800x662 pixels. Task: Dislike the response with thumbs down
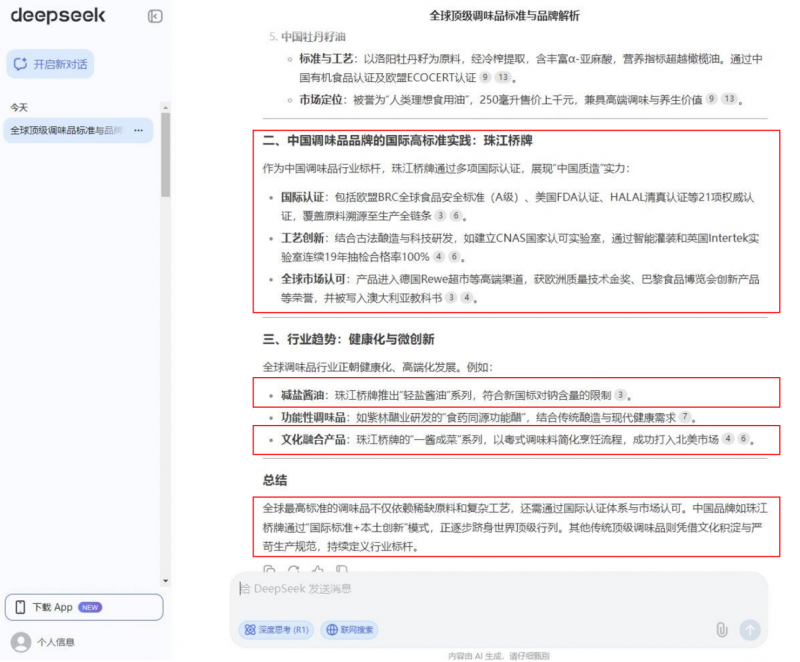(x=341, y=569)
